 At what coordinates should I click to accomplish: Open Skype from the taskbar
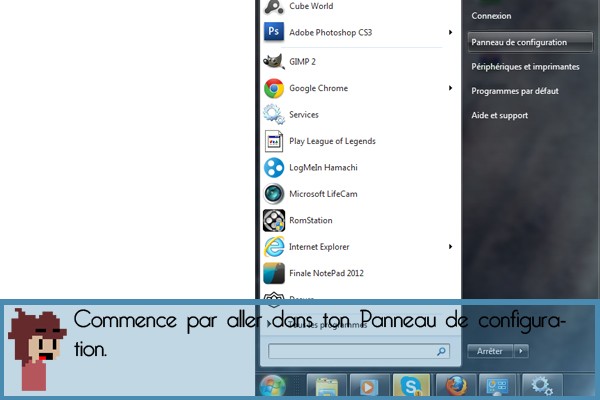412,386
